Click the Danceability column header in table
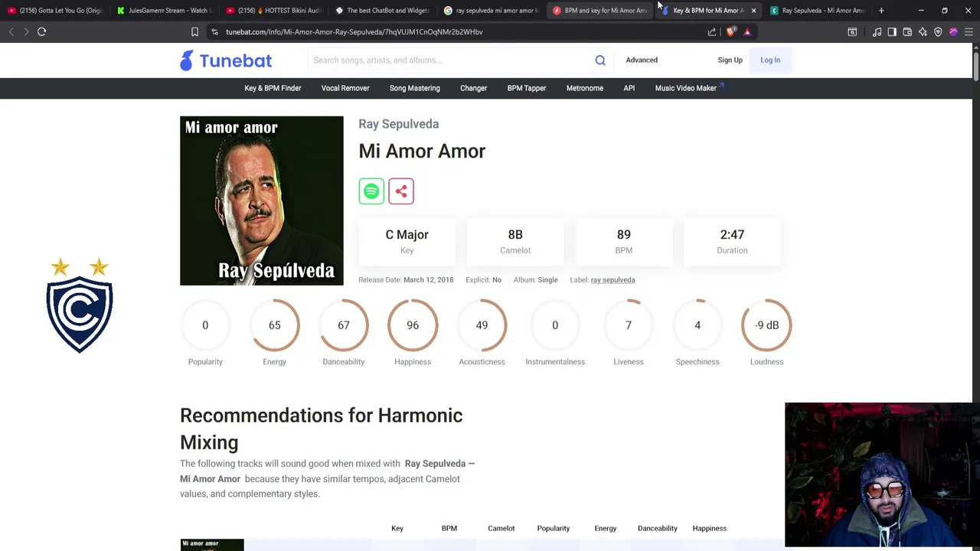The width and height of the screenshot is (980, 551). pyautogui.click(x=658, y=528)
